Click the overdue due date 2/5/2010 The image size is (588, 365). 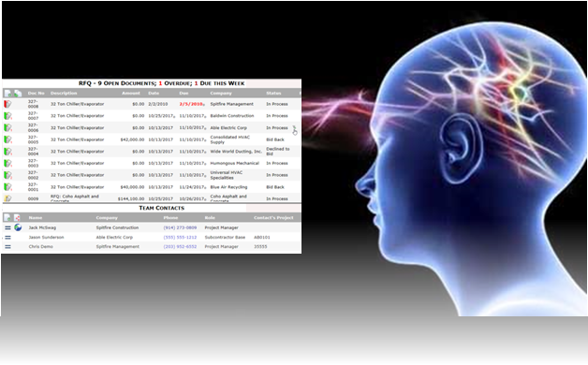point(191,104)
